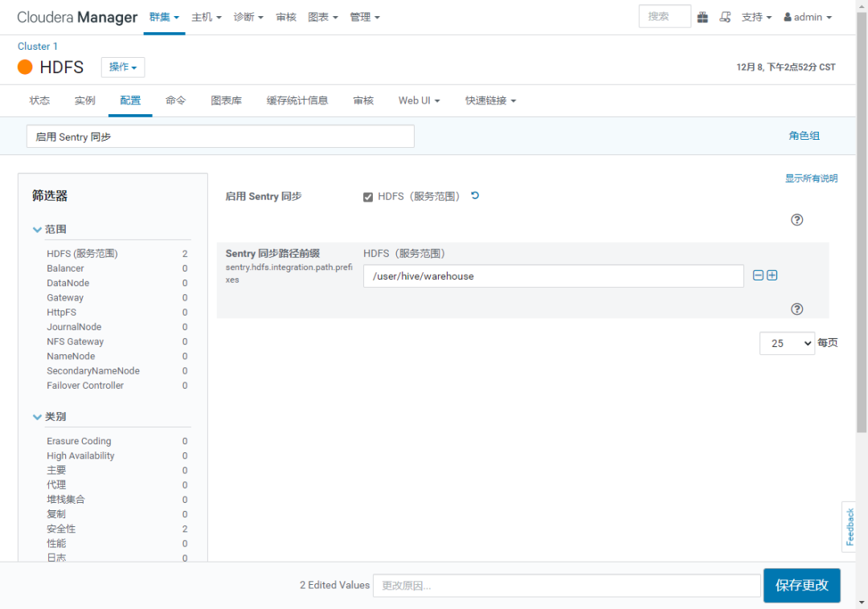This screenshot has height=609, width=868.
Task: Filter by 性能 category
Action: pos(117,544)
